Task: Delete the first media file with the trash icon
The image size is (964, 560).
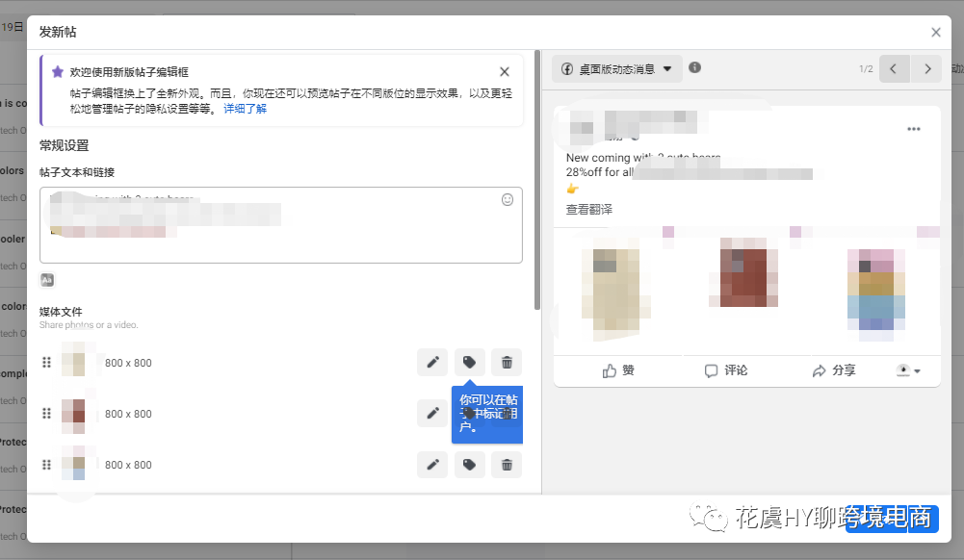Action: [x=506, y=362]
